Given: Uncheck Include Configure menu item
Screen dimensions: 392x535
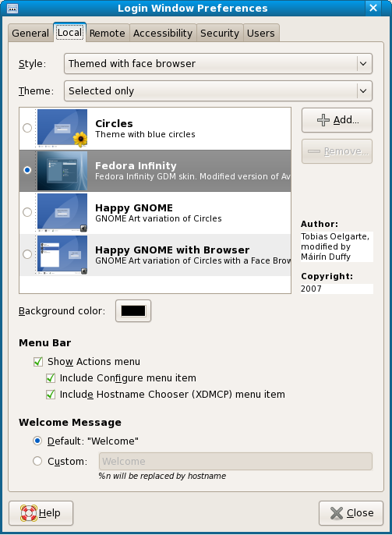Looking at the screenshot, I should pyautogui.click(x=51, y=378).
